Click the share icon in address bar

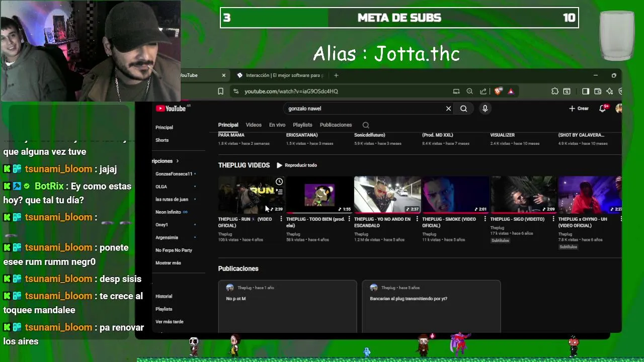click(484, 92)
